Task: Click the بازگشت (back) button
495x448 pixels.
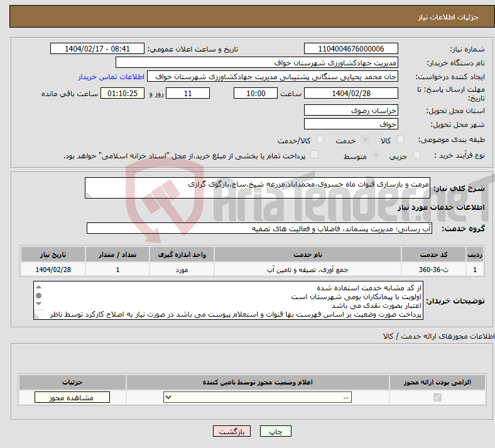Action: (x=231, y=431)
